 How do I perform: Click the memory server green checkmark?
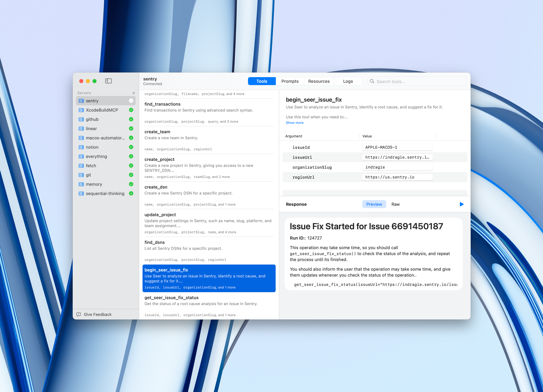(x=131, y=184)
